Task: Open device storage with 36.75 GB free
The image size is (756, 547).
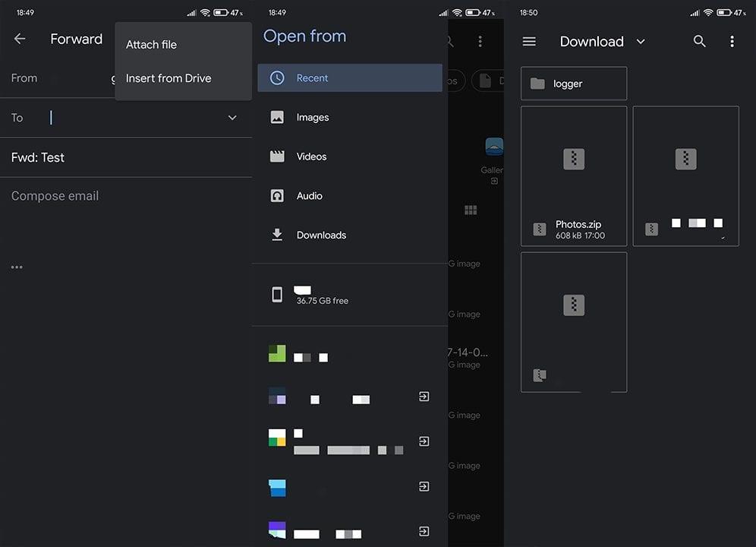Action: (350, 295)
